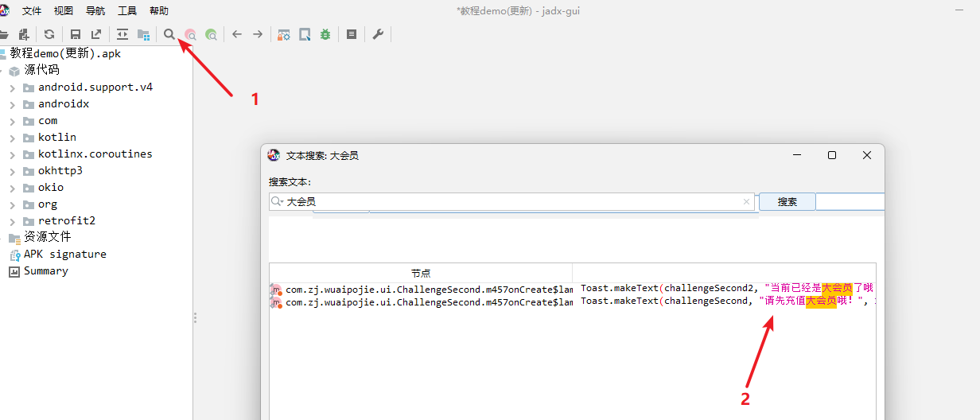Expand the android.support.v4 package
This screenshot has height=420, width=980.
(12, 87)
